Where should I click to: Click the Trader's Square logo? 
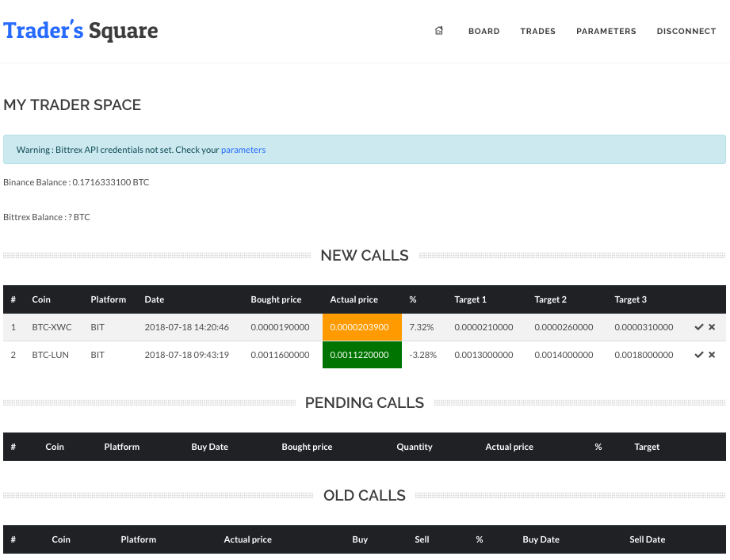coord(81,31)
